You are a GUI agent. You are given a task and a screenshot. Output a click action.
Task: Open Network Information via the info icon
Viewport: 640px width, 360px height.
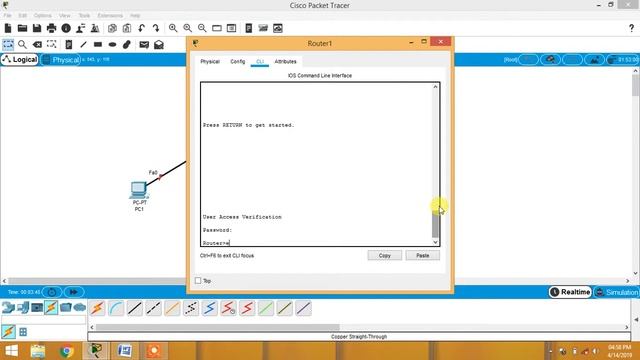point(66,28)
